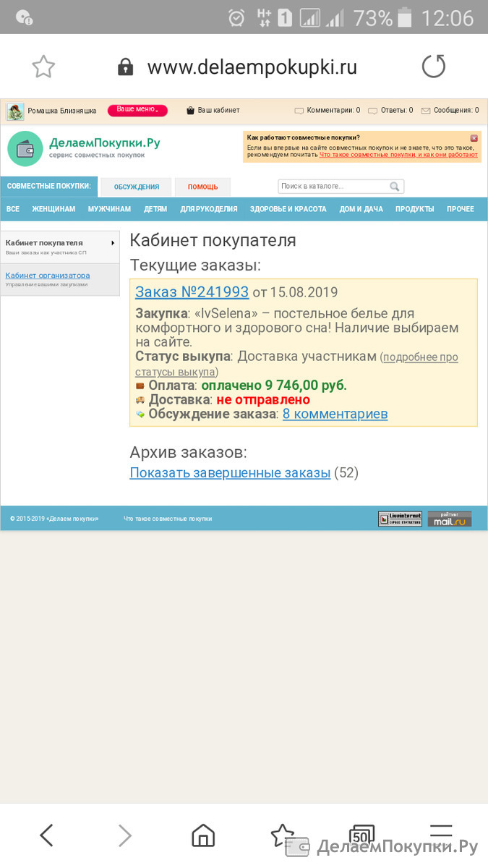Viewport: 488px width, 868px height.
Task: Tap the battery indicator in status bar
Action: [x=405, y=17]
